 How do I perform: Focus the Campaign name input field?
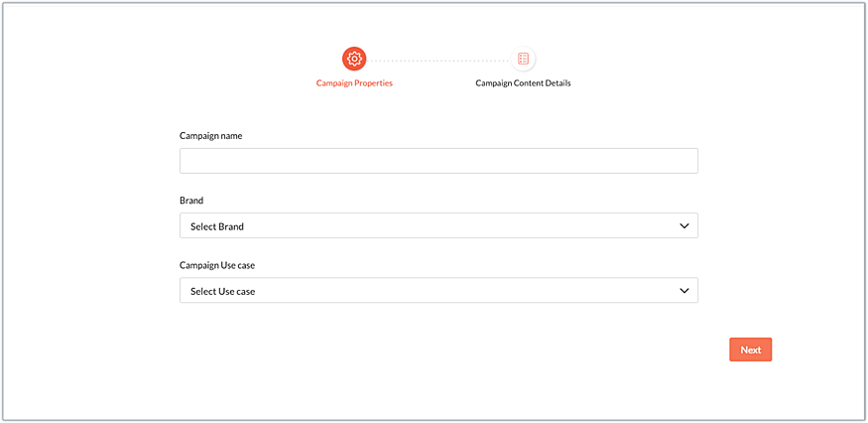(439, 161)
